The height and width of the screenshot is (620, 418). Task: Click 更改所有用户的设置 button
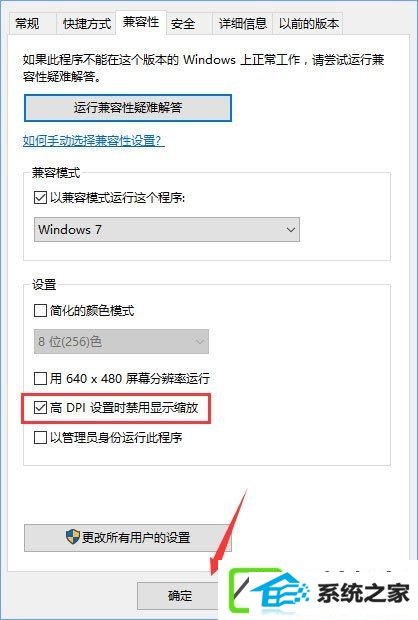click(128, 538)
